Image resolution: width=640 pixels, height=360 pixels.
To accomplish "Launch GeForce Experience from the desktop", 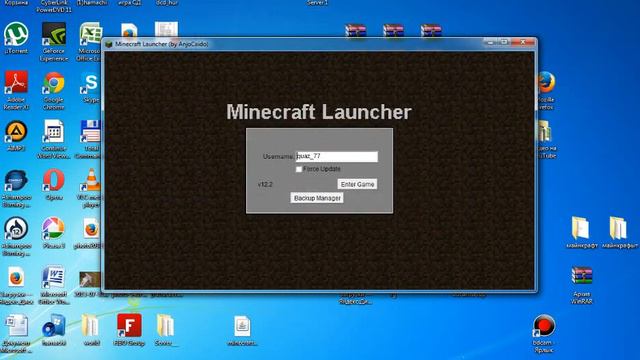I will tap(54, 35).
